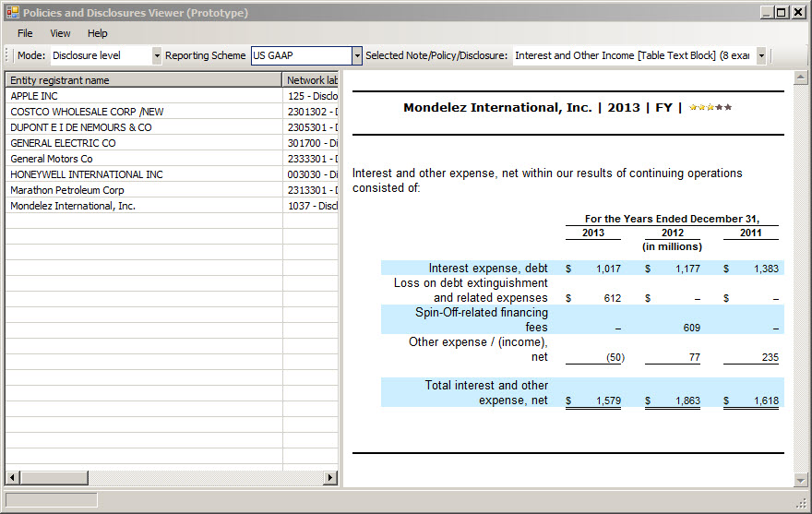Click the 1037 network cell for Mondelez
Image resolution: width=812 pixels, height=514 pixels.
311,206
